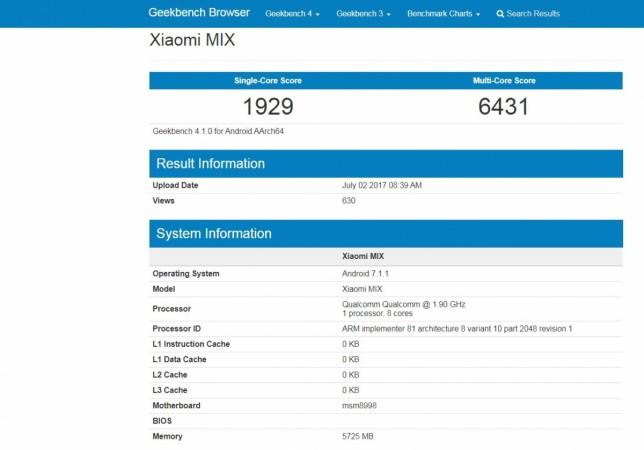Click the Geekbench 4.1.0 for Android AArch64 text
Image resolution: width=644 pixels, height=450 pixels.
coord(218,131)
